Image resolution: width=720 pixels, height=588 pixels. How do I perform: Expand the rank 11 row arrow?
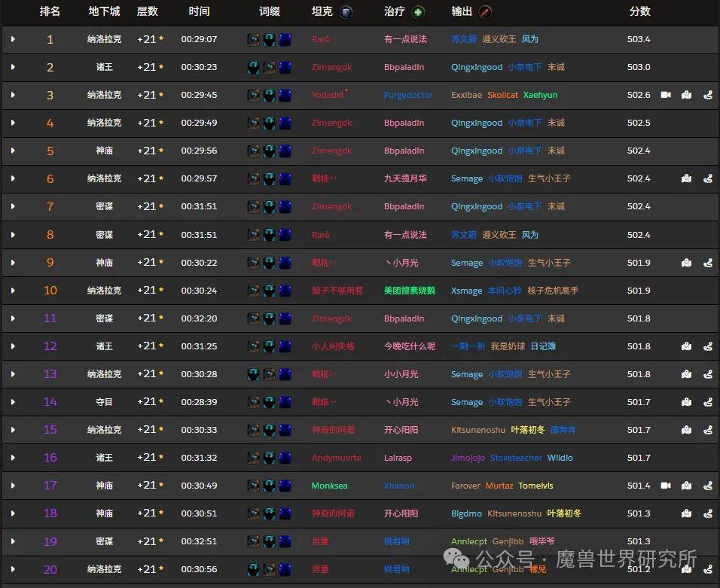coord(13,318)
